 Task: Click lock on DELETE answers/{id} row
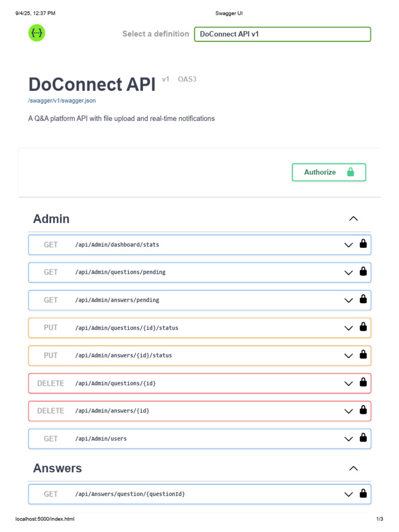(x=363, y=410)
